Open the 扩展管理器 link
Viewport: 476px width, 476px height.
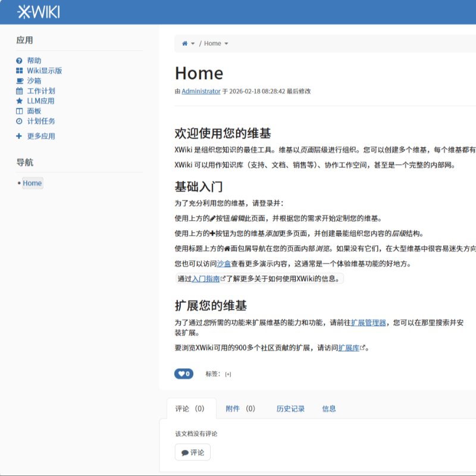pos(368,322)
